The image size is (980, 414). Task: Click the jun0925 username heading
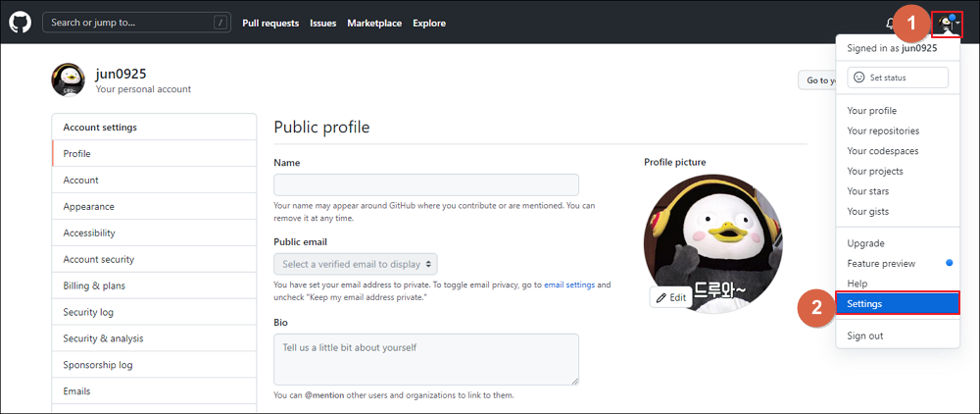(x=122, y=74)
